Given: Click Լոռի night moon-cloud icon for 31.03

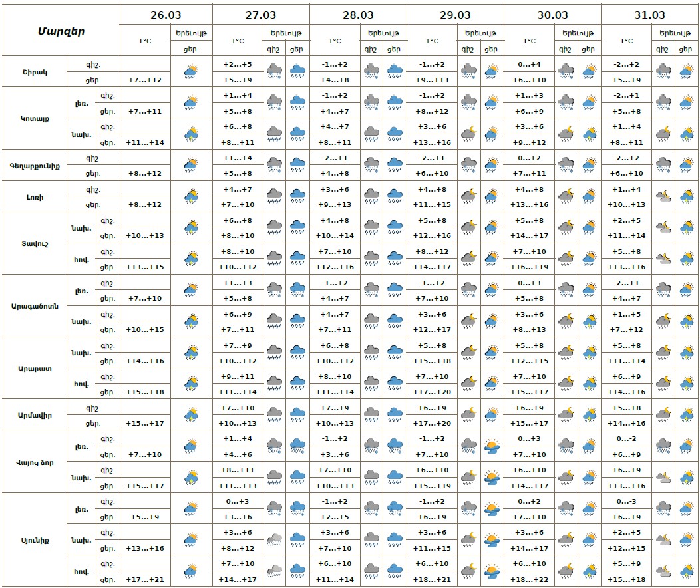Looking at the screenshot, I should point(663,196).
